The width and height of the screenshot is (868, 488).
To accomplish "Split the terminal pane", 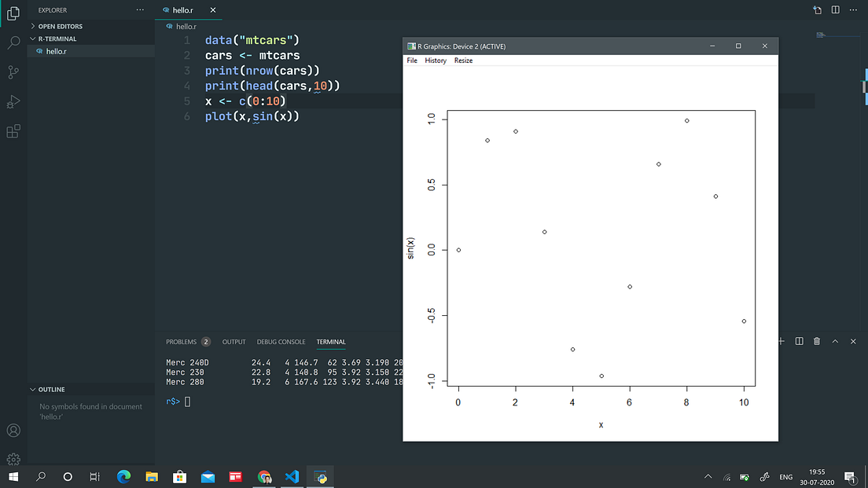I will [798, 341].
